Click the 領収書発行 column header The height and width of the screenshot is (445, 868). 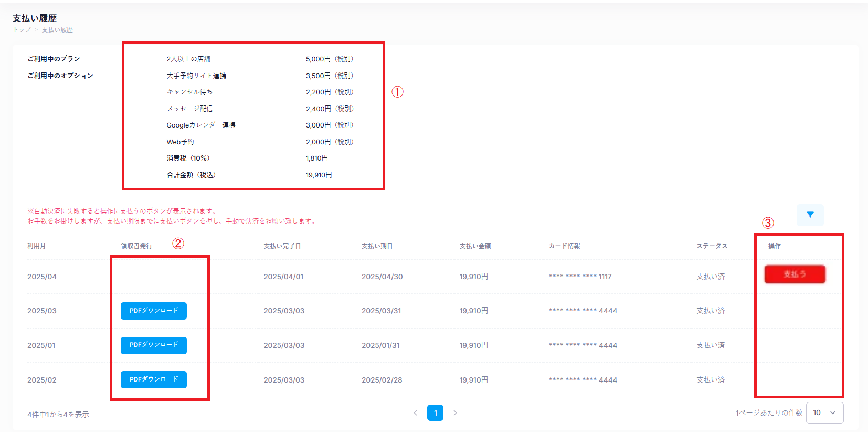point(136,246)
